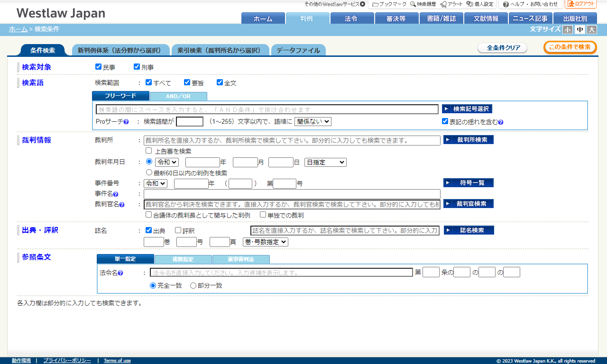
Task: Set font size to medium (中)
Action: point(579,30)
